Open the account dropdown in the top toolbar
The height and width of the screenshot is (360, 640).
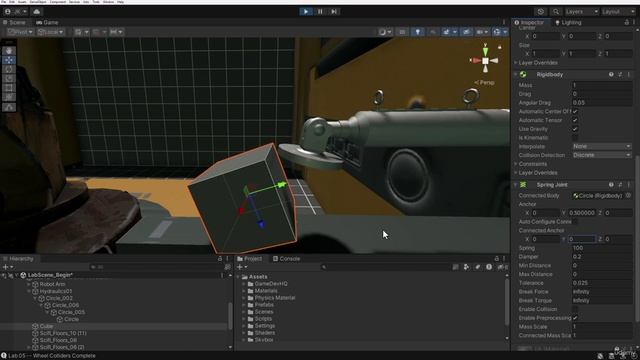click(16, 11)
